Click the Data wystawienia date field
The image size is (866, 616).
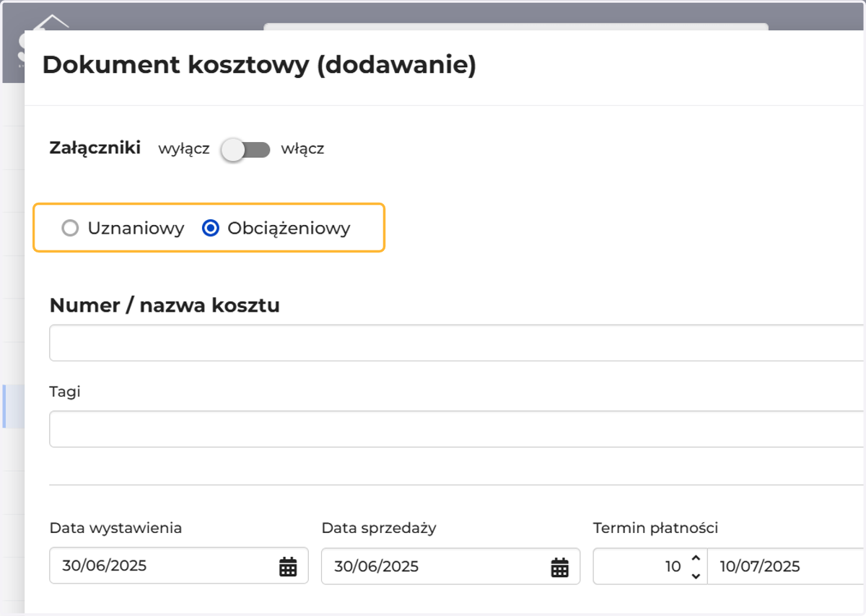179,566
